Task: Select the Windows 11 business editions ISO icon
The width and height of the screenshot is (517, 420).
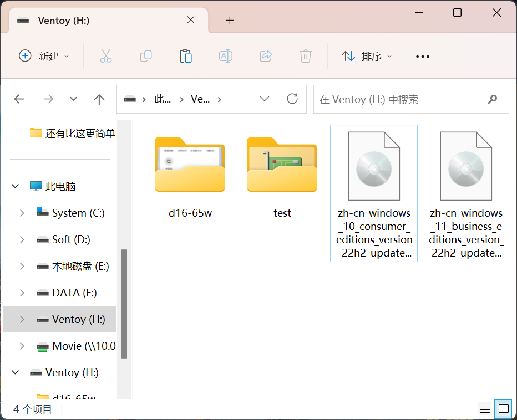Action: point(466,166)
